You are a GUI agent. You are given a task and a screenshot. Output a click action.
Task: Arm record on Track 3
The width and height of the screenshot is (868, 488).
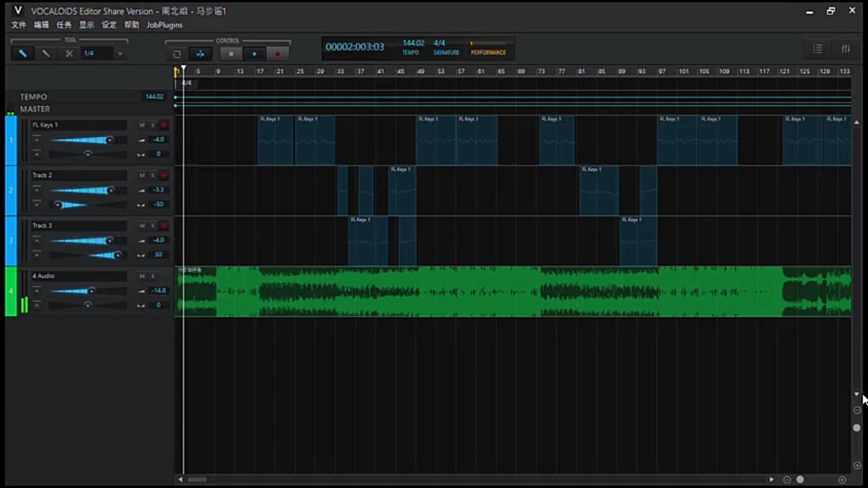163,226
